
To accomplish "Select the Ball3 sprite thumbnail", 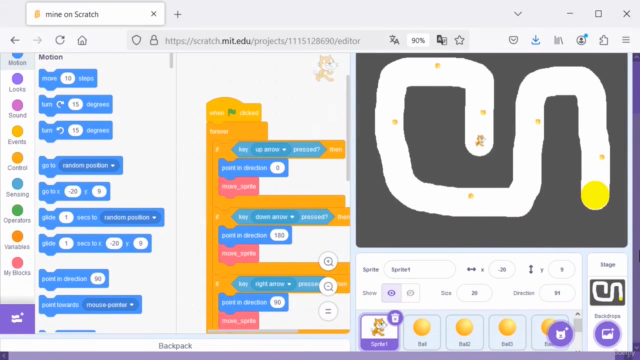I will [507, 332].
